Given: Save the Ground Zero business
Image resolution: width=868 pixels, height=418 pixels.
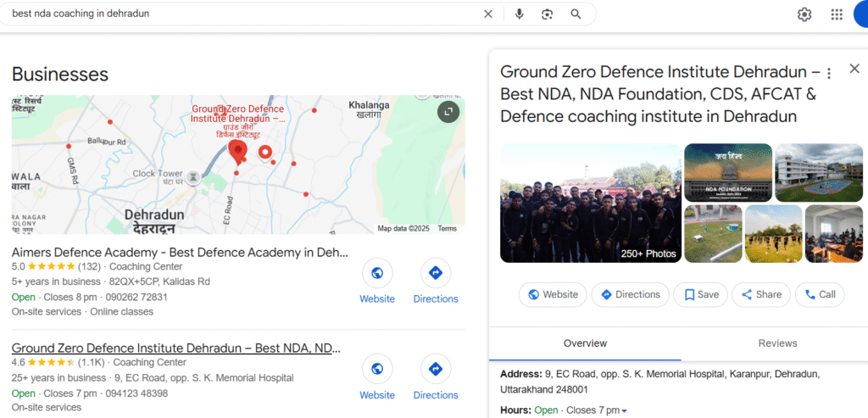Looking at the screenshot, I should (700, 294).
